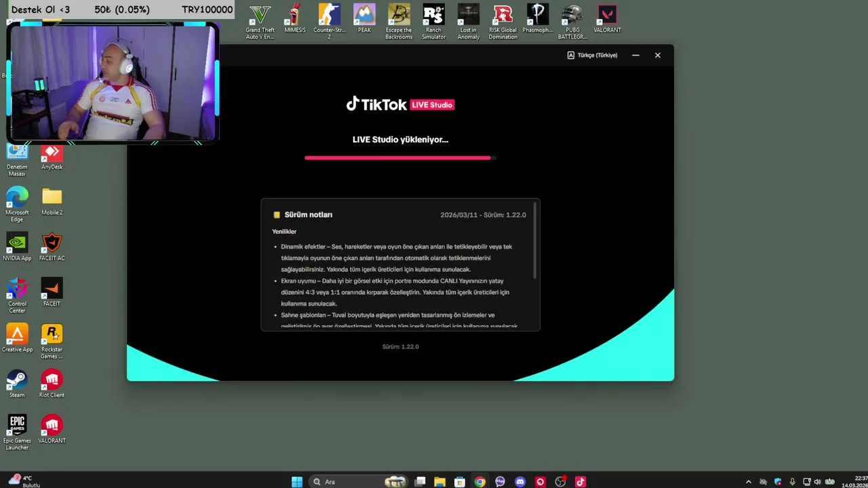Screen dimensions: 868x488
Task: Click the yellow notes icon beside Sürüm notları
Action: pos(277,215)
